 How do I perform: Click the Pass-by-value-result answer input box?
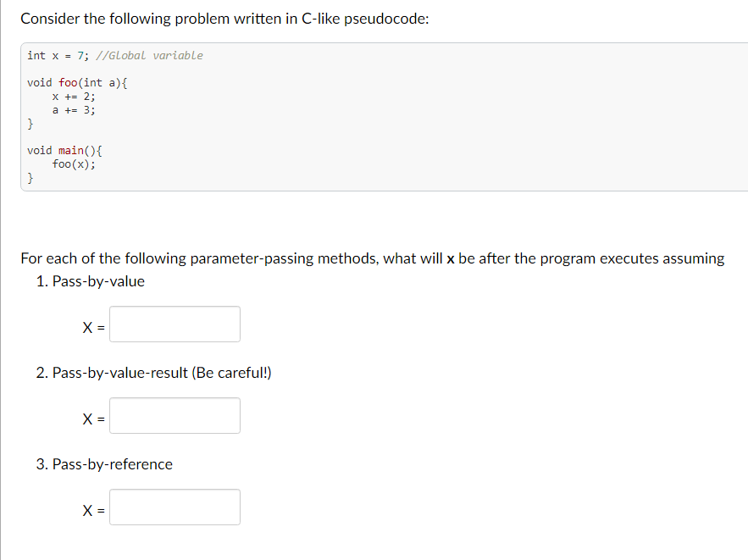[175, 415]
